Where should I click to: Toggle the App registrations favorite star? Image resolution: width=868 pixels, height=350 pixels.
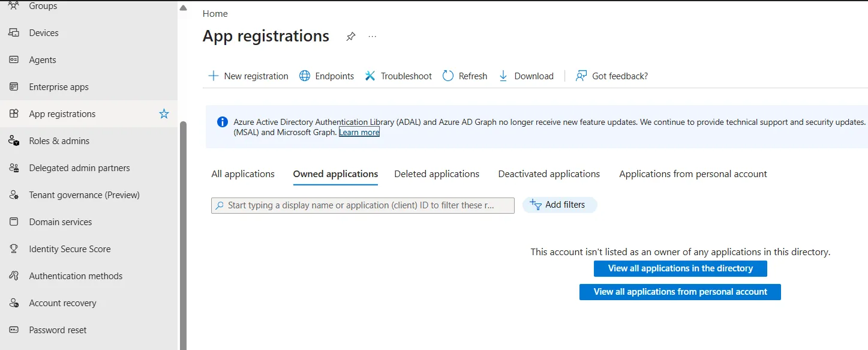[x=164, y=113]
